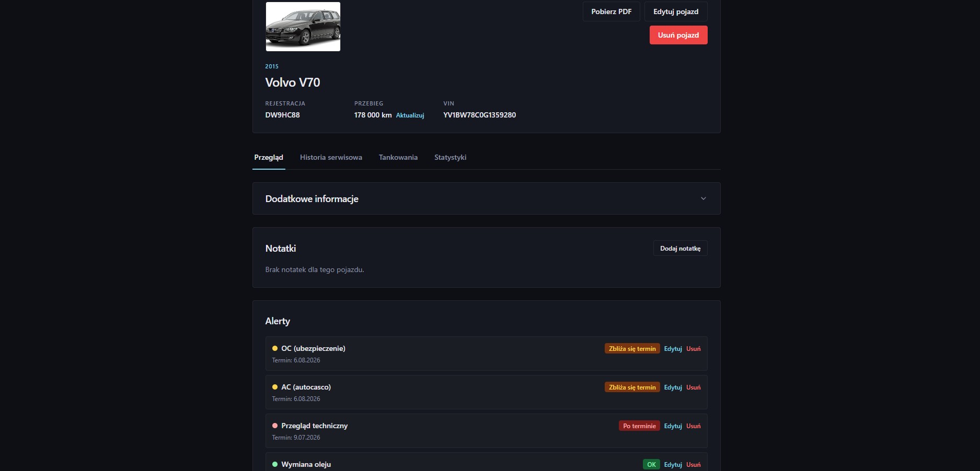Viewport: 980px width, 471px height.
Task: Select the Przegląd tab
Action: click(269, 157)
